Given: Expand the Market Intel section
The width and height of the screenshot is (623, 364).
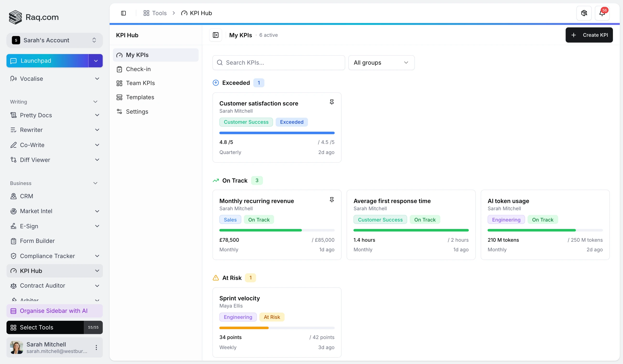Looking at the screenshot, I should 97,211.
